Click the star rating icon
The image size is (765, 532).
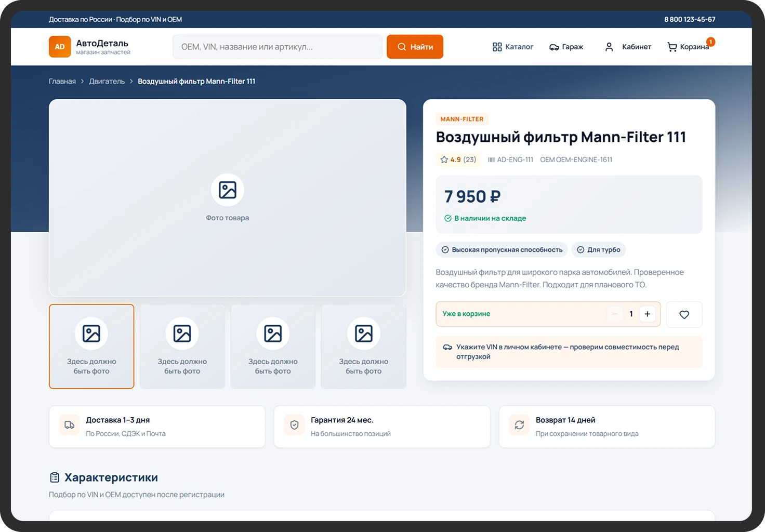(x=444, y=159)
